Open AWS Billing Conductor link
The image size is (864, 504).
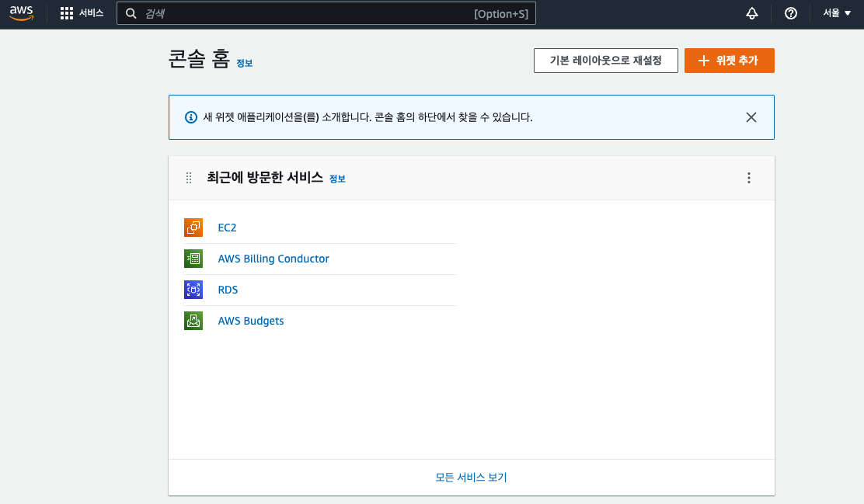click(273, 259)
